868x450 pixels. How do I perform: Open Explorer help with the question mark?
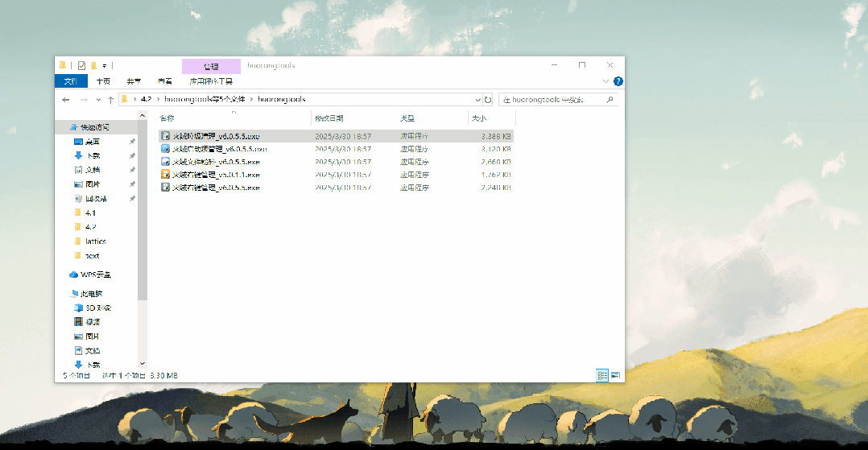(x=618, y=81)
